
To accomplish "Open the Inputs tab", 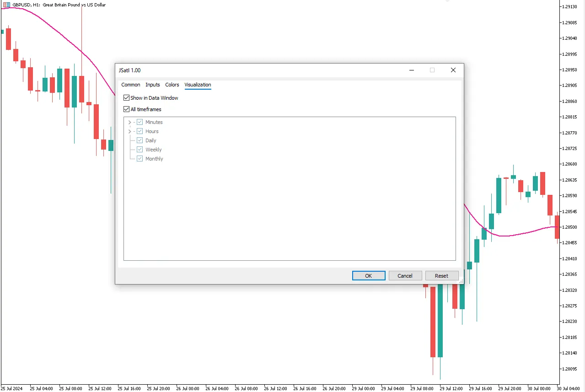I will coord(153,85).
